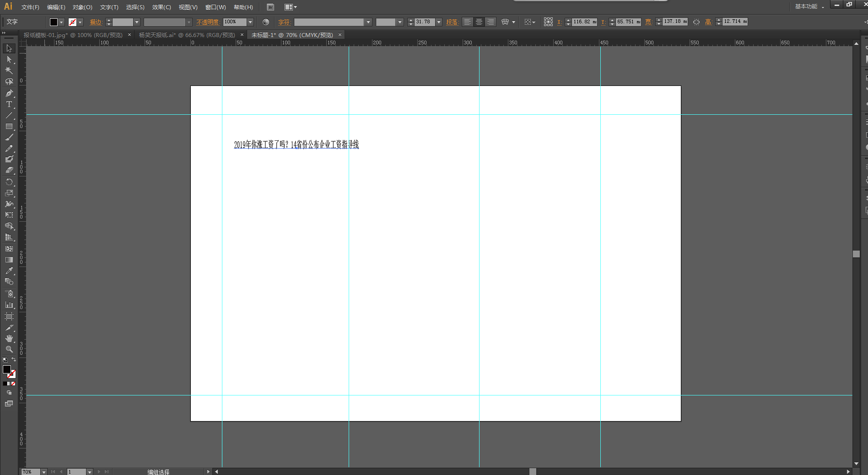Select the Pencil tool
868x475 pixels.
point(9,148)
